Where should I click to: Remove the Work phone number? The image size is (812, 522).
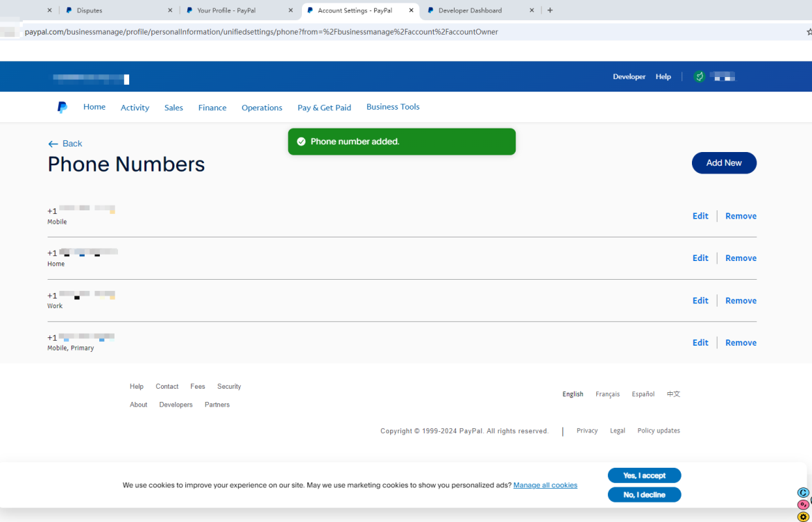click(741, 301)
